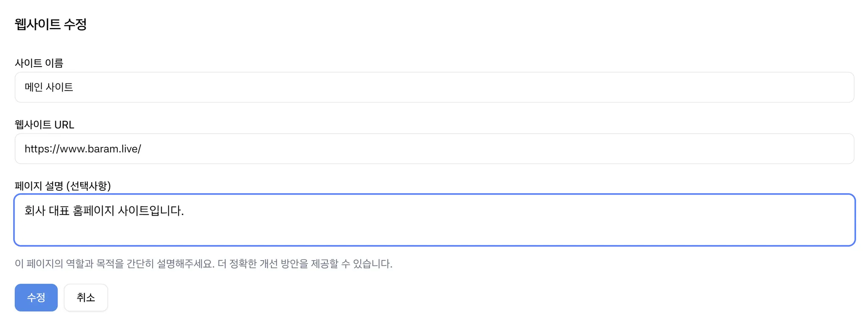The image size is (868, 325).
Task: Focus the 사이트 이름 input field
Action: (x=434, y=87)
